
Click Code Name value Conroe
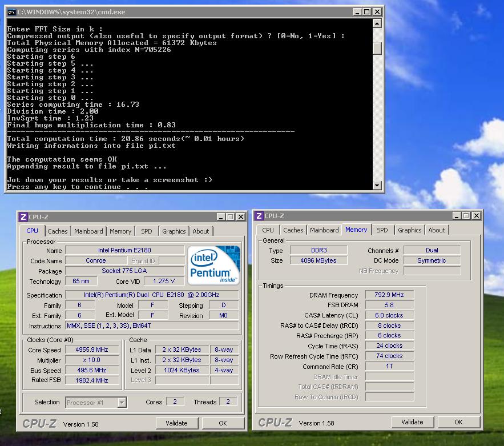click(96, 260)
